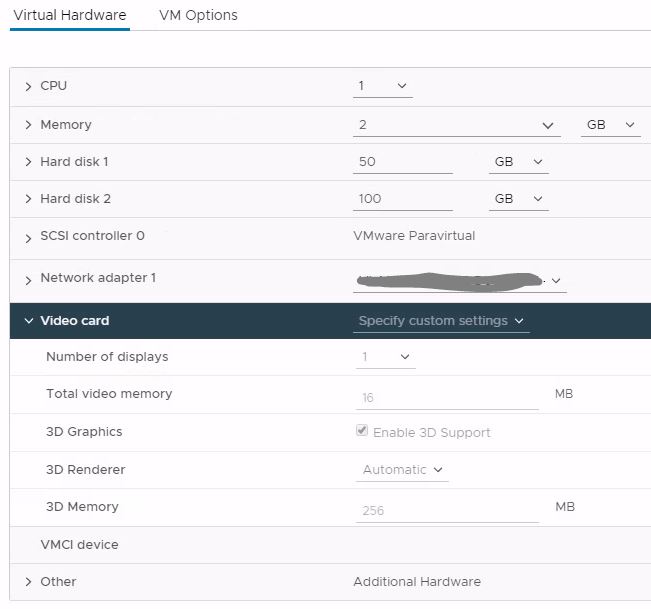
Task: Open the Network adapter 1 network dropdown
Action: pyautogui.click(x=460, y=281)
